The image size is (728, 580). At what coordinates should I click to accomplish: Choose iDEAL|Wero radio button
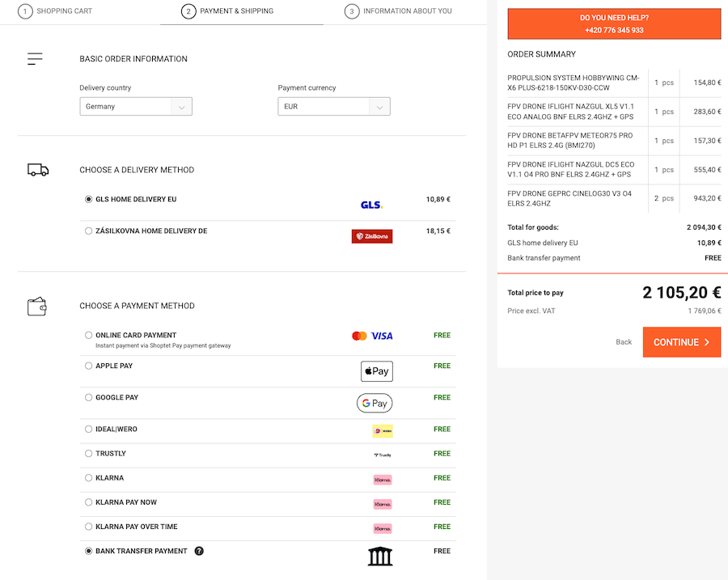pos(89,429)
